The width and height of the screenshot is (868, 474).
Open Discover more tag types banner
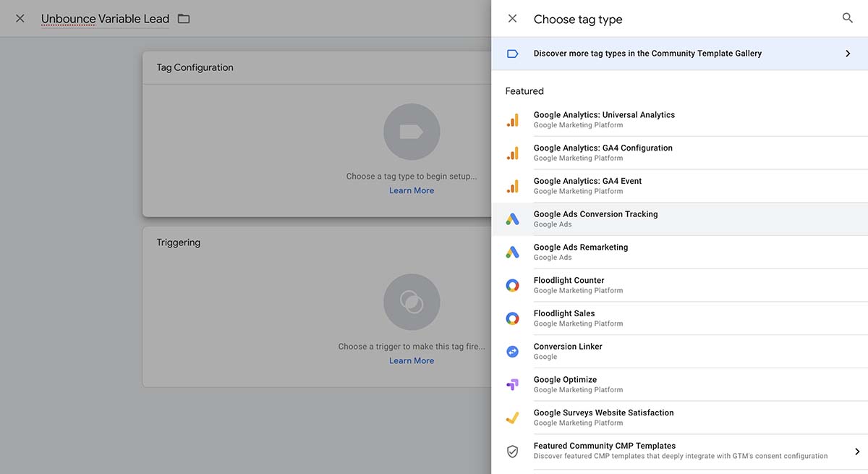(680, 54)
